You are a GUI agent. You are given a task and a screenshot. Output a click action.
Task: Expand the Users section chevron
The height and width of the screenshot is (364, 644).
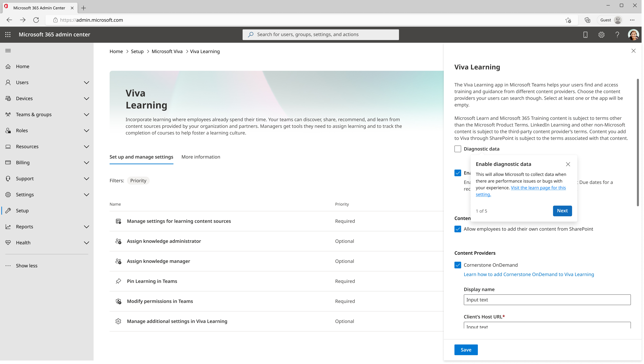[87, 83]
